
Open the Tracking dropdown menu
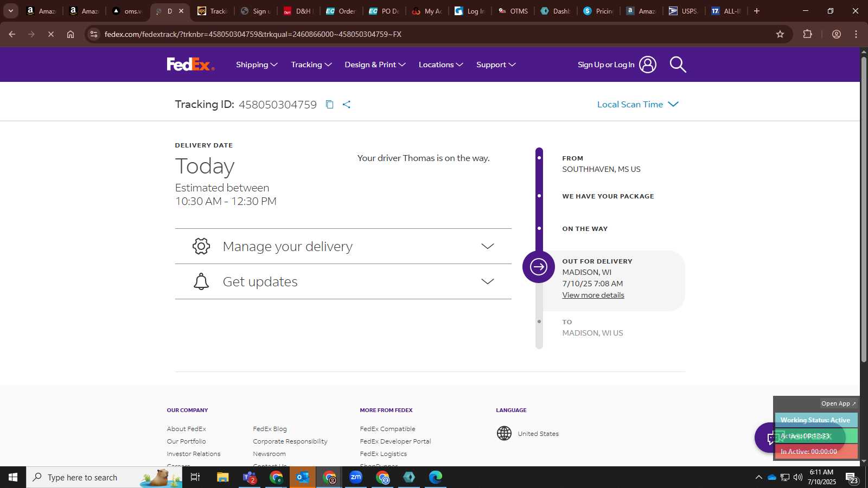(x=311, y=65)
